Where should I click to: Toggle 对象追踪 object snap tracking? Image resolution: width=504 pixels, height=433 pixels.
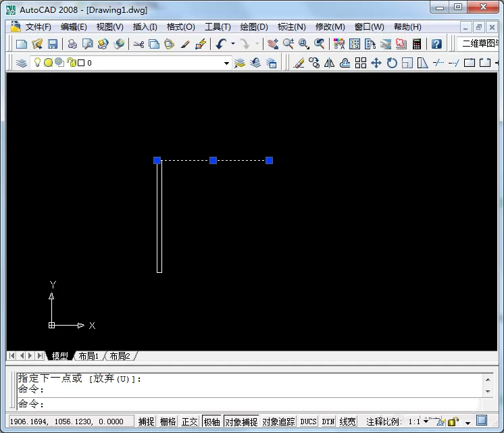click(x=278, y=422)
